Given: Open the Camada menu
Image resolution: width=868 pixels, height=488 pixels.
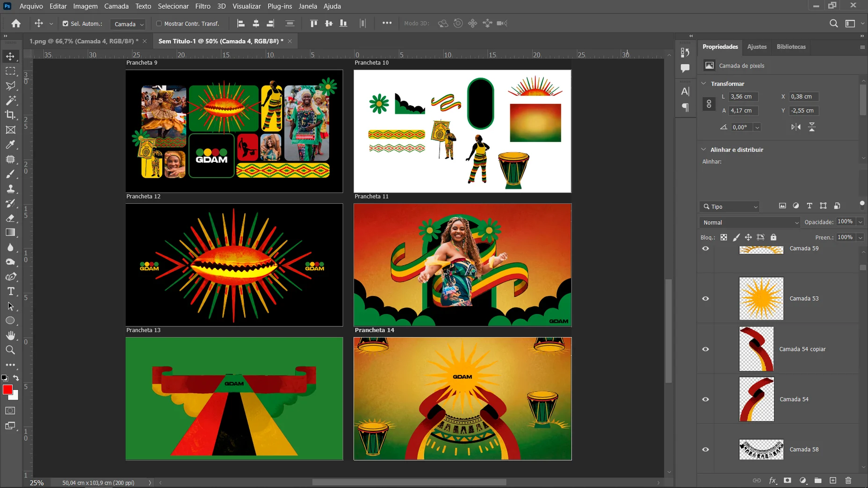Looking at the screenshot, I should [x=116, y=6].
